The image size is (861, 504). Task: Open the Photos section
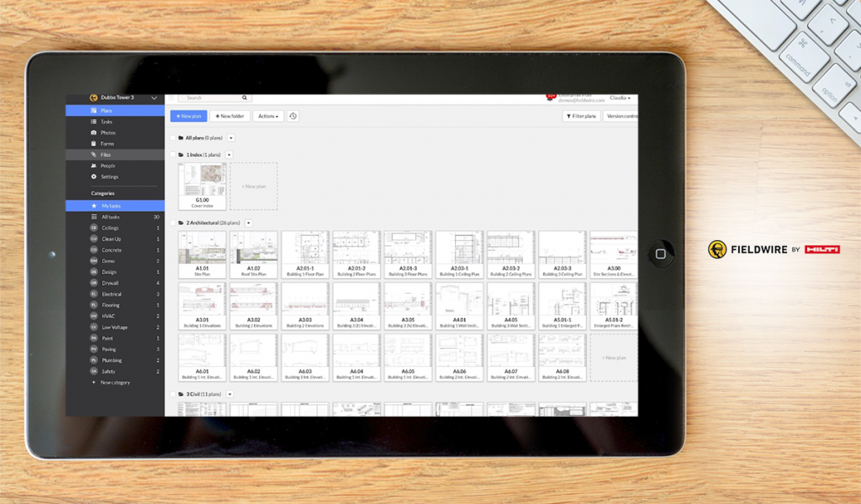point(108,133)
